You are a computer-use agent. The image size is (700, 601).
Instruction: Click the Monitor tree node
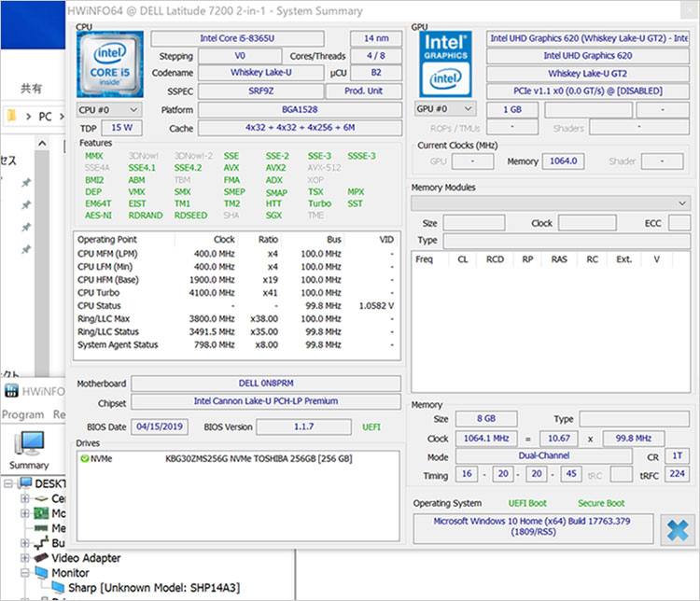70,572
